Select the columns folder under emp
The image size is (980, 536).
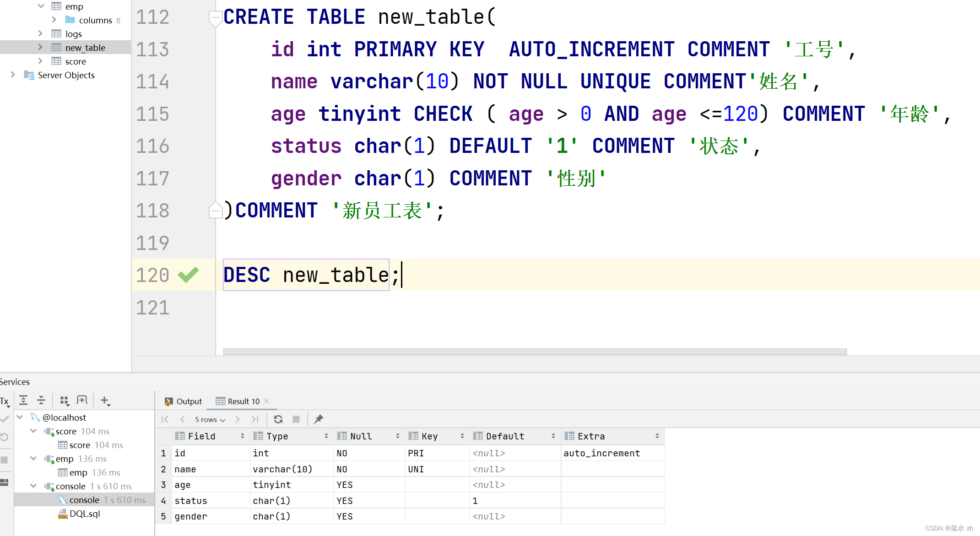95,20
